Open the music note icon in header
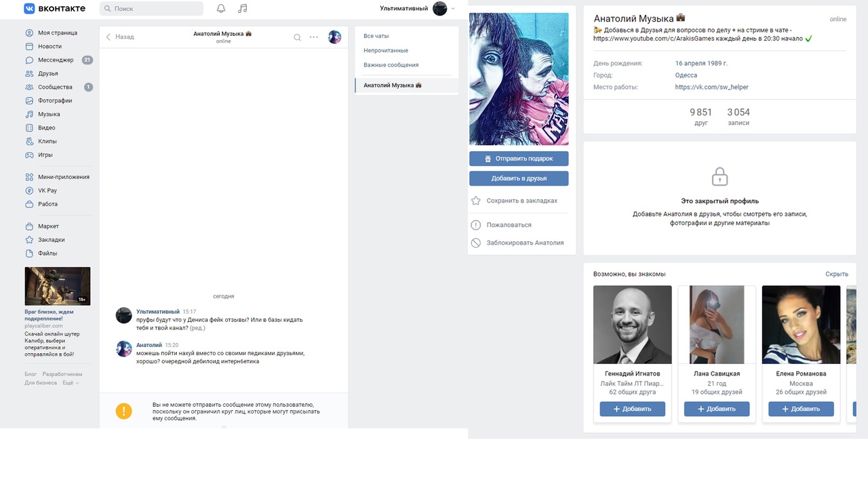 (x=243, y=9)
